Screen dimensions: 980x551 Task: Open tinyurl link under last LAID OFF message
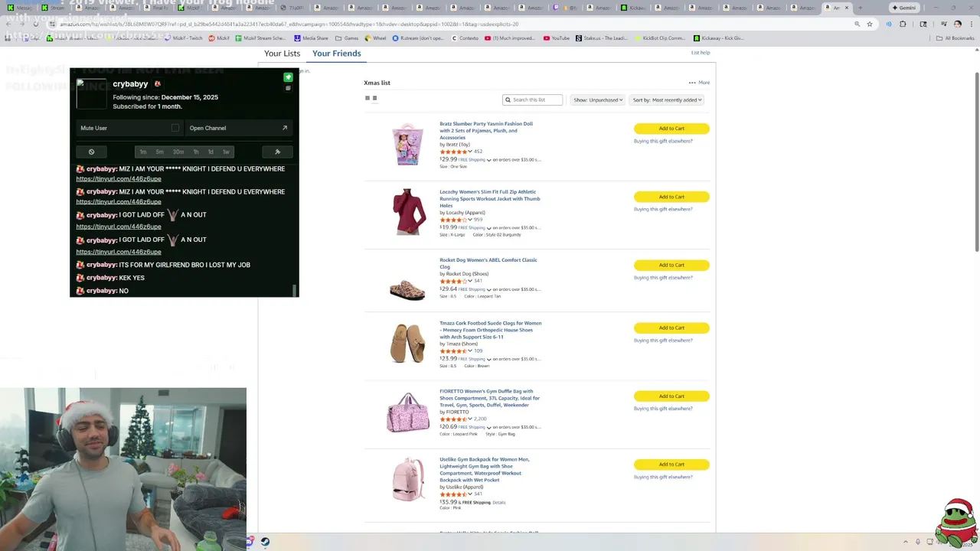tap(119, 252)
